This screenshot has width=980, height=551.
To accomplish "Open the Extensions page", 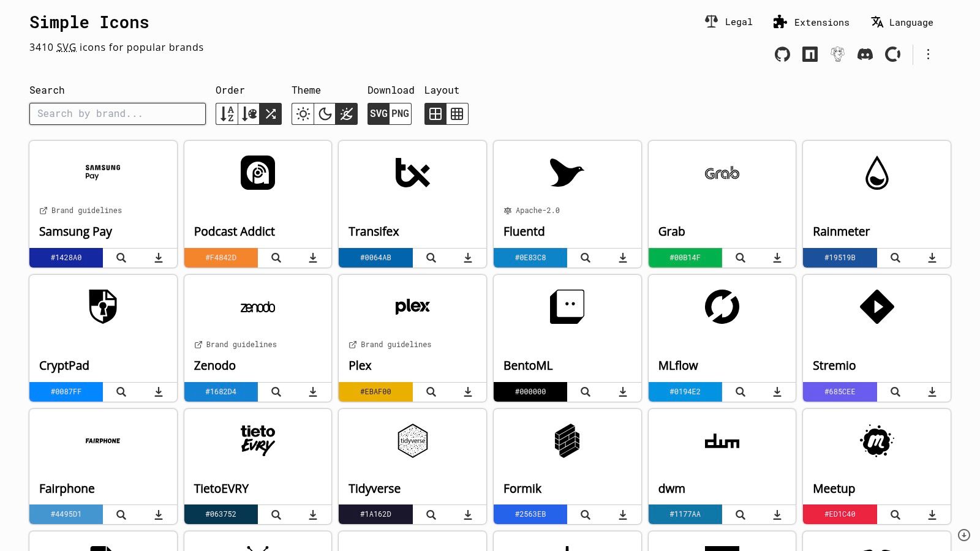I will click(812, 22).
